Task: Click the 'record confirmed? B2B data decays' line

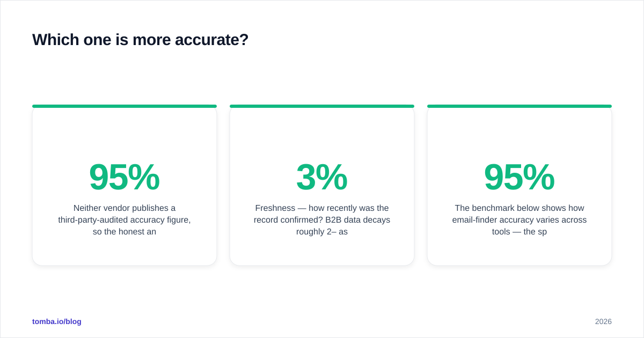Action: tap(322, 220)
